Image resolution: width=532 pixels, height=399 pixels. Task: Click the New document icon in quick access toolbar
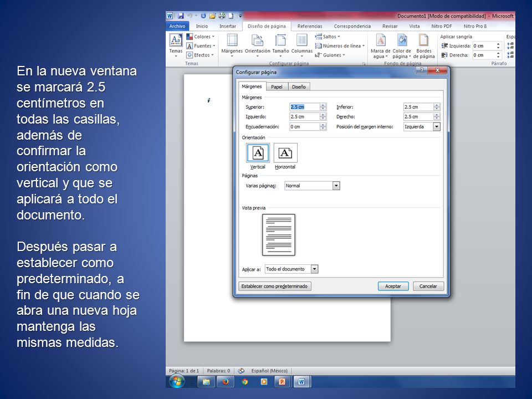tap(231, 16)
